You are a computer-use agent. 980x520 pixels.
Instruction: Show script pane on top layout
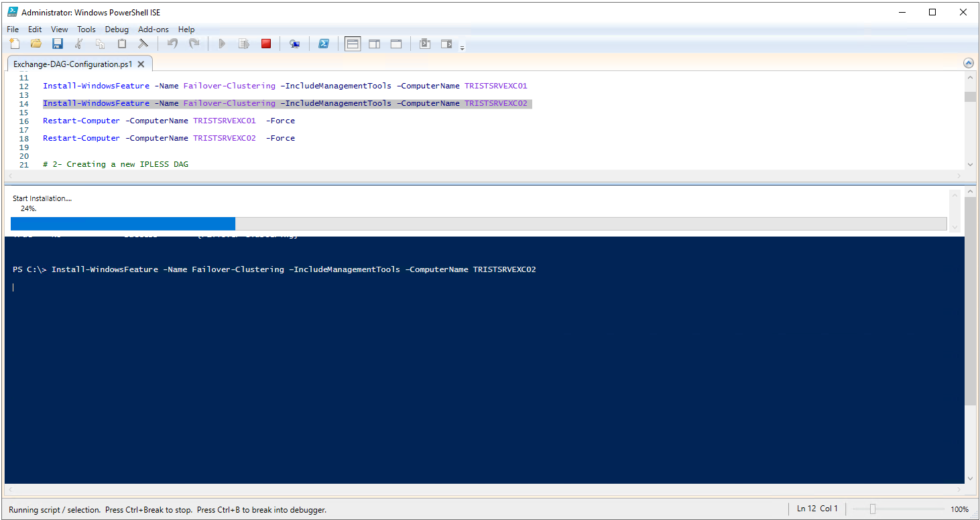coord(353,44)
